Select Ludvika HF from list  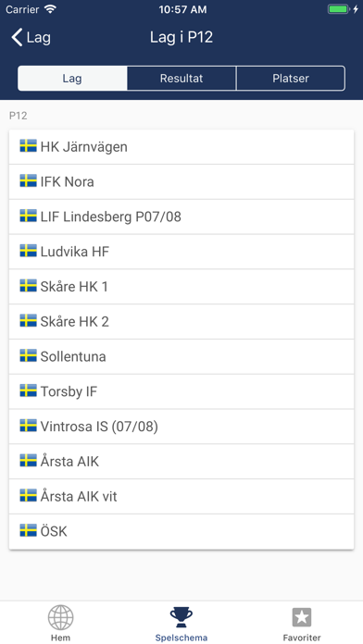click(181, 252)
